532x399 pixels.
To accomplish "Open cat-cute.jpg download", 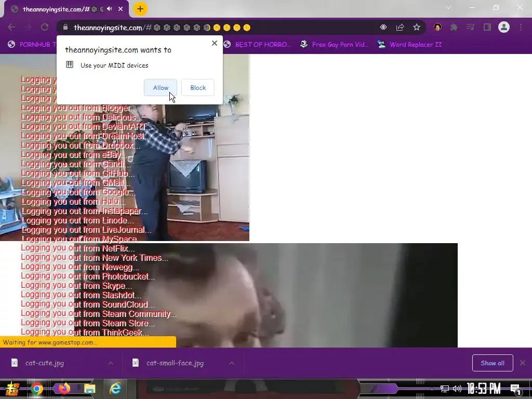I will click(44, 363).
